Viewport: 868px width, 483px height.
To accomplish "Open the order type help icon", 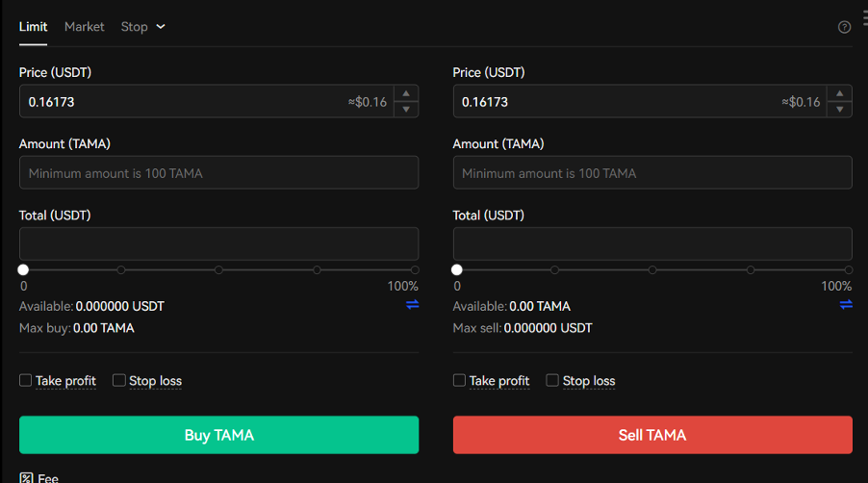I will pyautogui.click(x=844, y=27).
